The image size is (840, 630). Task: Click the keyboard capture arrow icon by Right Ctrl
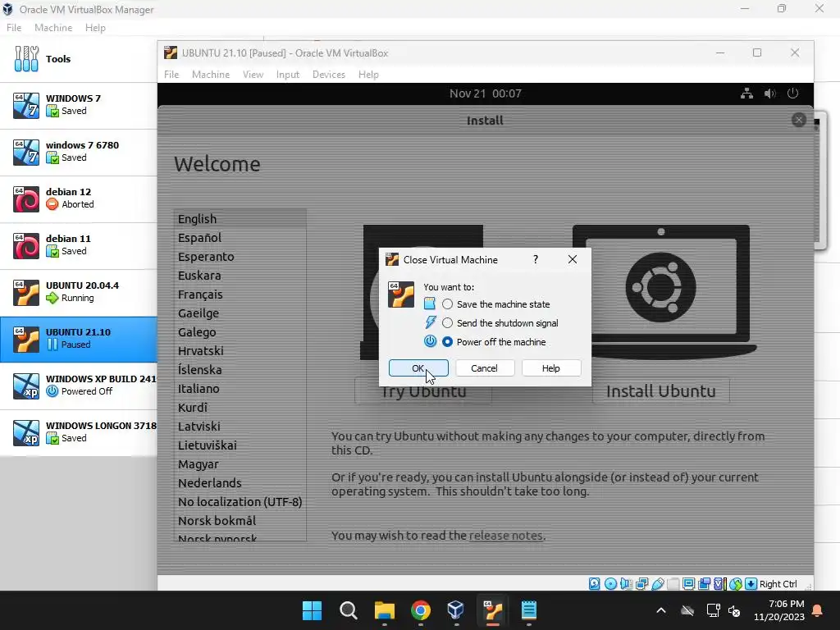coord(751,584)
